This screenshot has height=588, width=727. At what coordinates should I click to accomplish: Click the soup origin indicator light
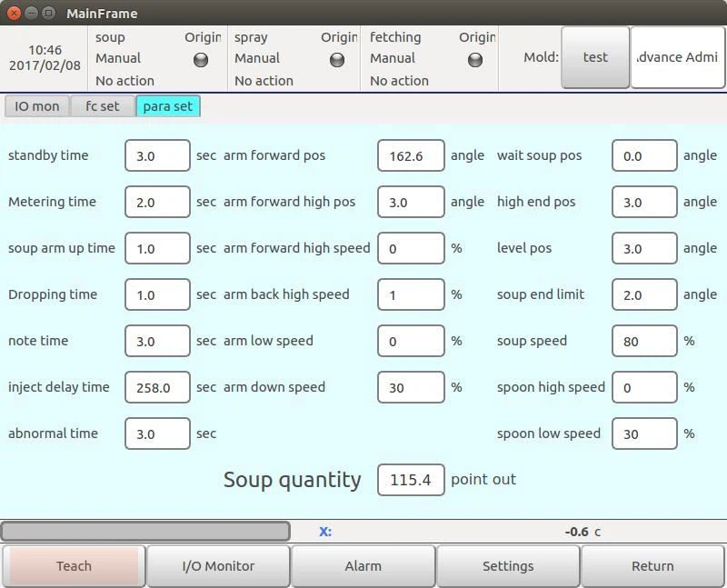coord(201,60)
